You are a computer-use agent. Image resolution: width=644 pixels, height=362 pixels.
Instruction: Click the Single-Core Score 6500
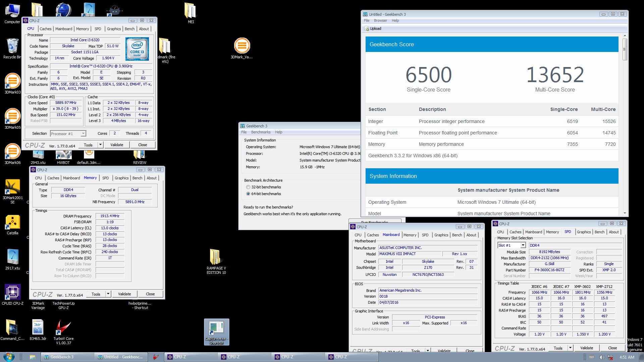point(428,74)
